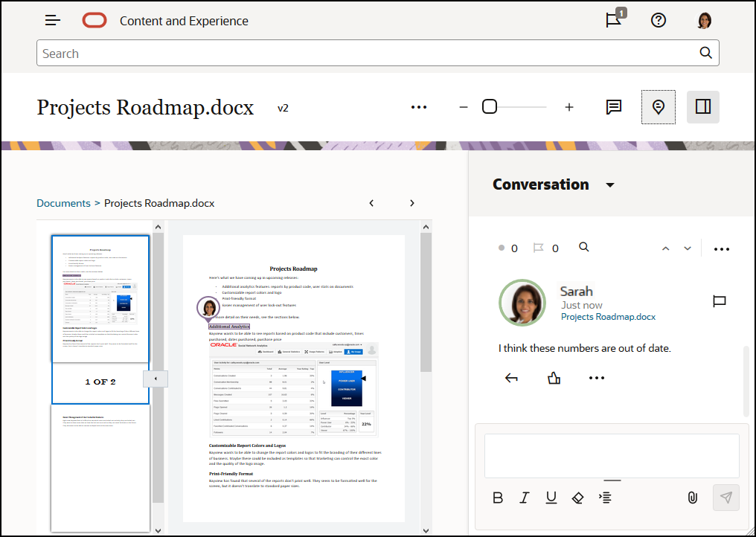This screenshot has height=537, width=756.
Task: Like Sarah's comment with thumbs up
Action: [x=554, y=378]
